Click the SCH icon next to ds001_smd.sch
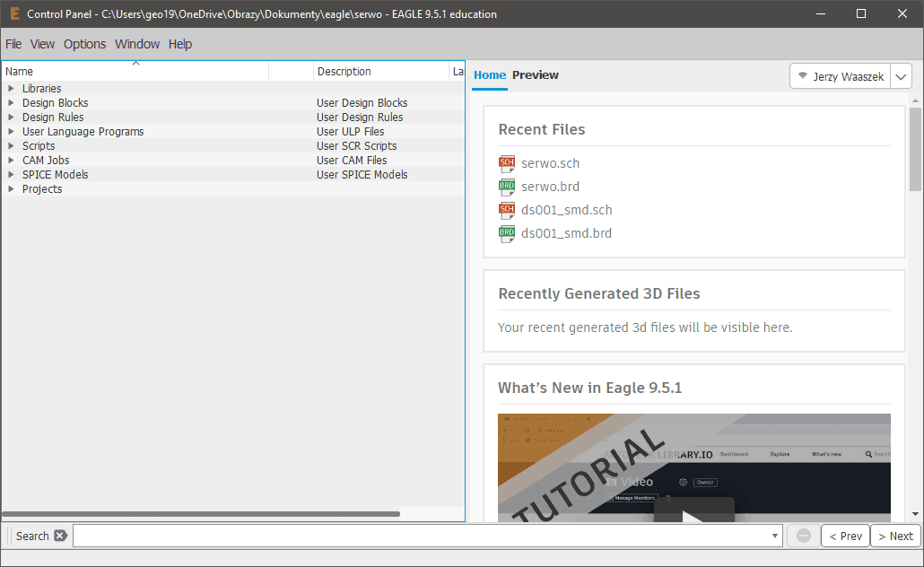 pyautogui.click(x=507, y=210)
